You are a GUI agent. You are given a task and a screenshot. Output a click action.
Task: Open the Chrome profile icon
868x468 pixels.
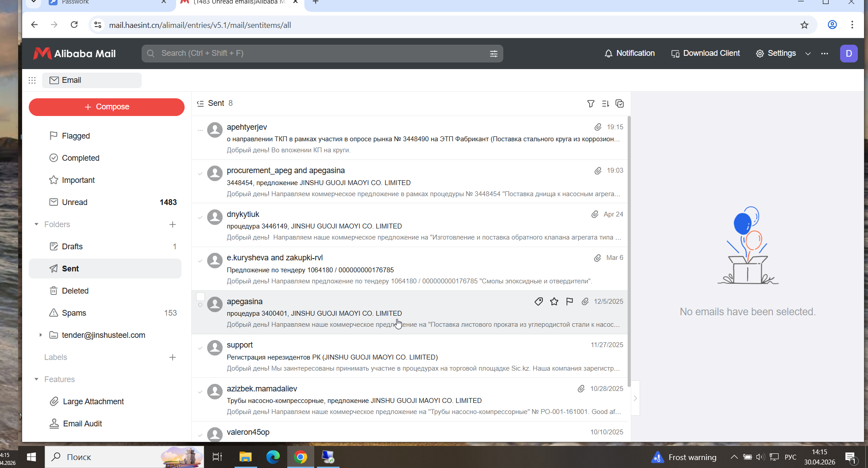832,25
